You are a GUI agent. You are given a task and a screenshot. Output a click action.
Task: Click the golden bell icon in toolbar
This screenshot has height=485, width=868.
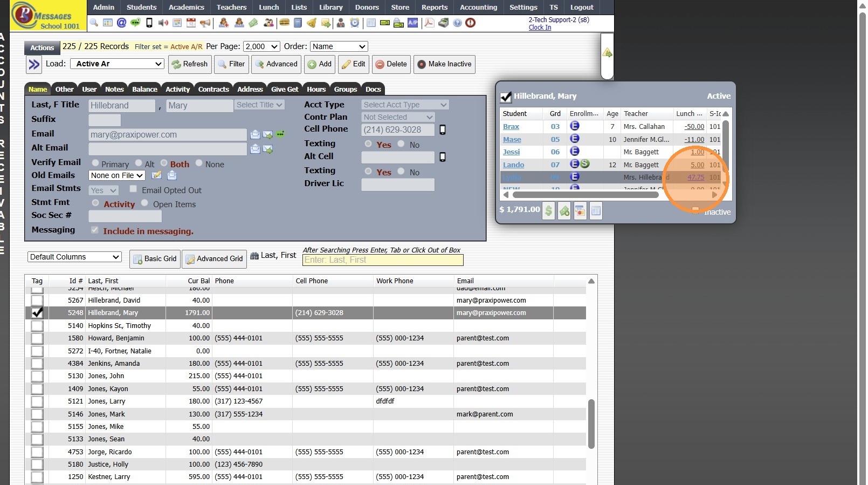tap(312, 23)
